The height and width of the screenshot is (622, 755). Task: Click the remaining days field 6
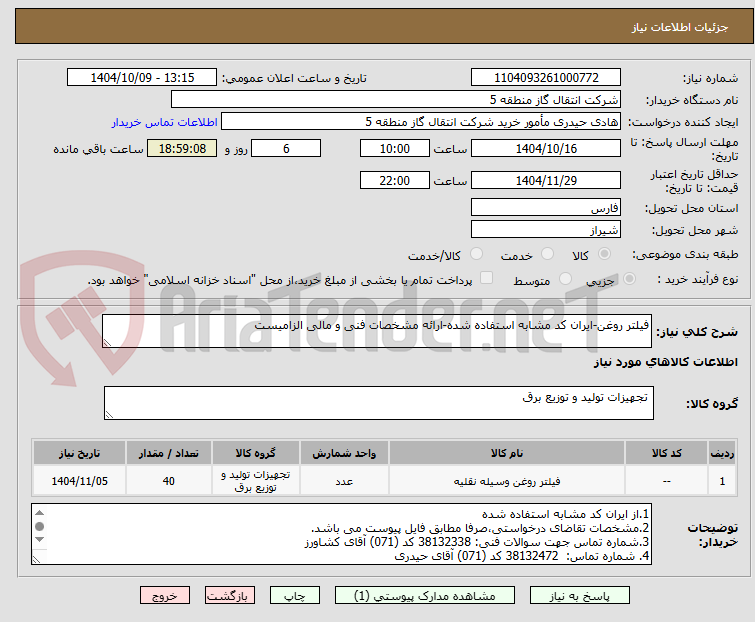pyautogui.click(x=286, y=148)
